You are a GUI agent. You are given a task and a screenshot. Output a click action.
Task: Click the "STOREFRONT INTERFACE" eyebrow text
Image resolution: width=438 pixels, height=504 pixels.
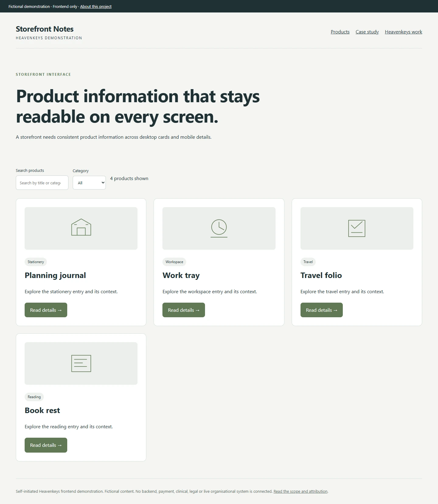[x=43, y=75]
